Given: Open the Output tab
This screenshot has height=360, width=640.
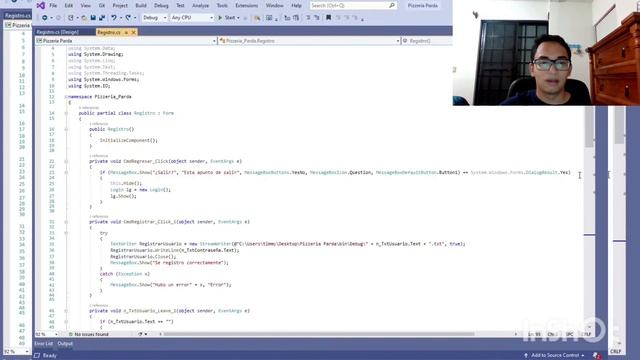Looking at the screenshot, I should coord(65,344).
